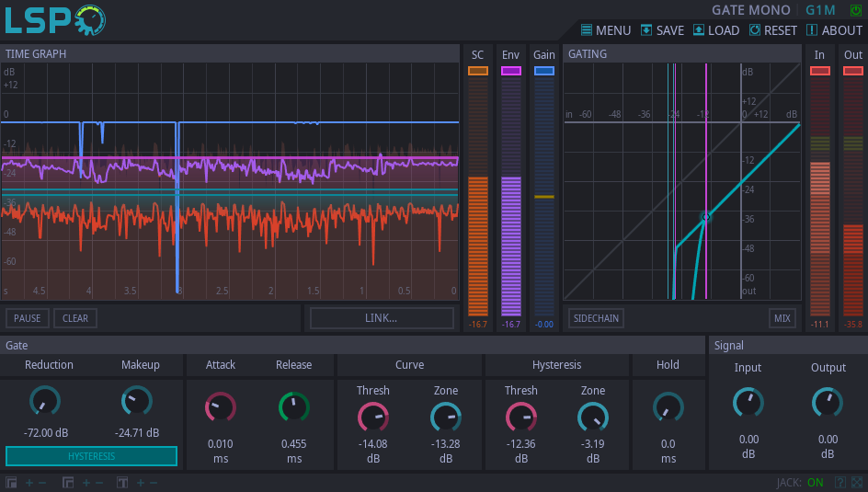The width and height of the screenshot is (868, 492).
Task: Open the MIX settings
Action: coord(782,318)
